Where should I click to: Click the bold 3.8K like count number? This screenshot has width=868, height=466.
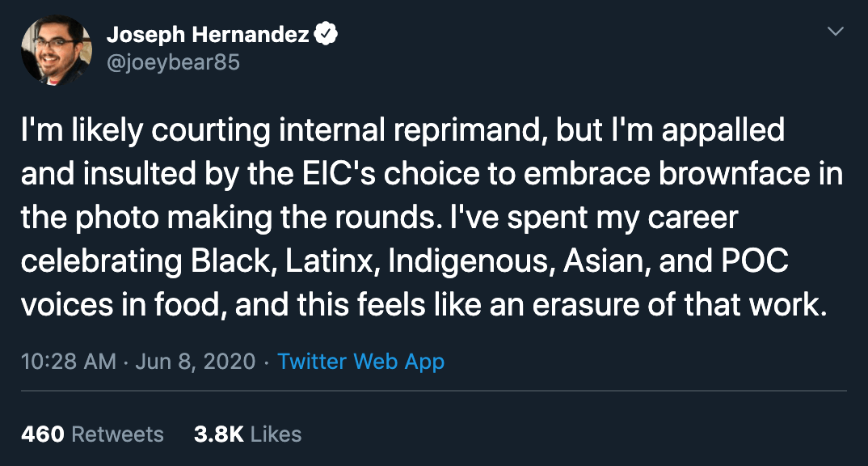pyautogui.click(x=219, y=434)
